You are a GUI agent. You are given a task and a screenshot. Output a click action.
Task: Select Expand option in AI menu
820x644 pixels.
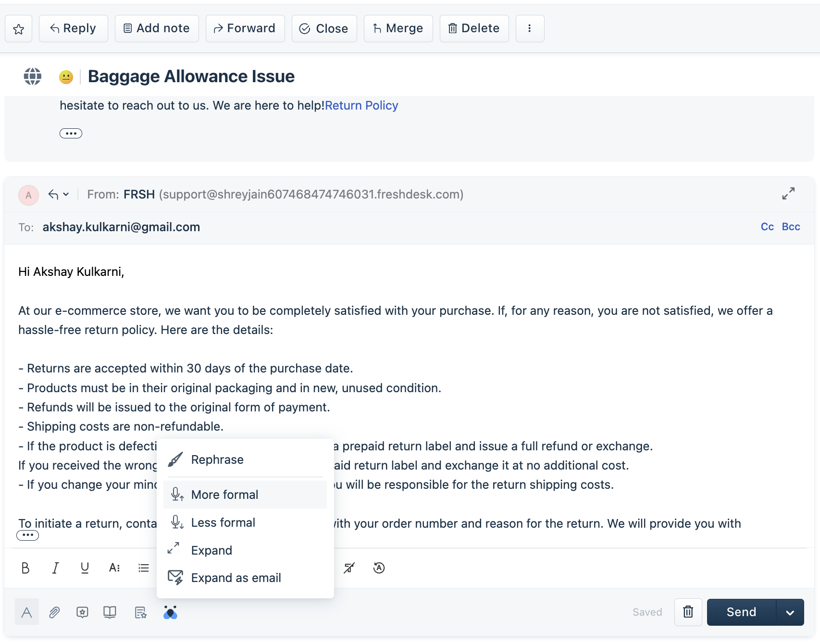[245, 550]
